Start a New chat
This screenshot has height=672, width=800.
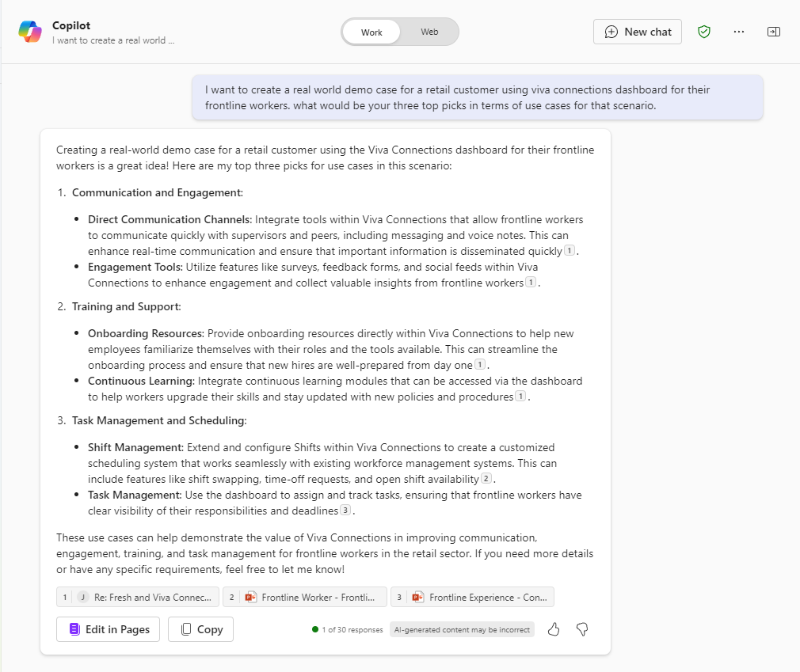tap(638, 32)
